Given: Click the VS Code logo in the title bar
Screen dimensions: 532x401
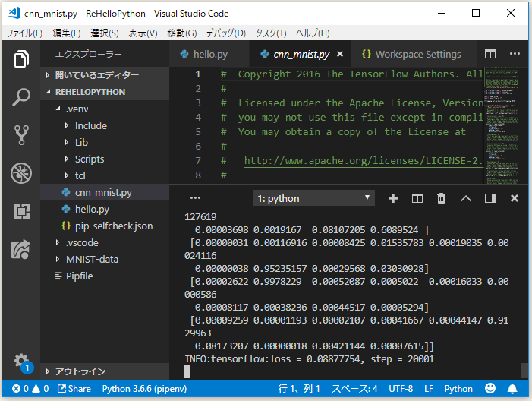Looking at the screenshot, I should click(14, 13).
